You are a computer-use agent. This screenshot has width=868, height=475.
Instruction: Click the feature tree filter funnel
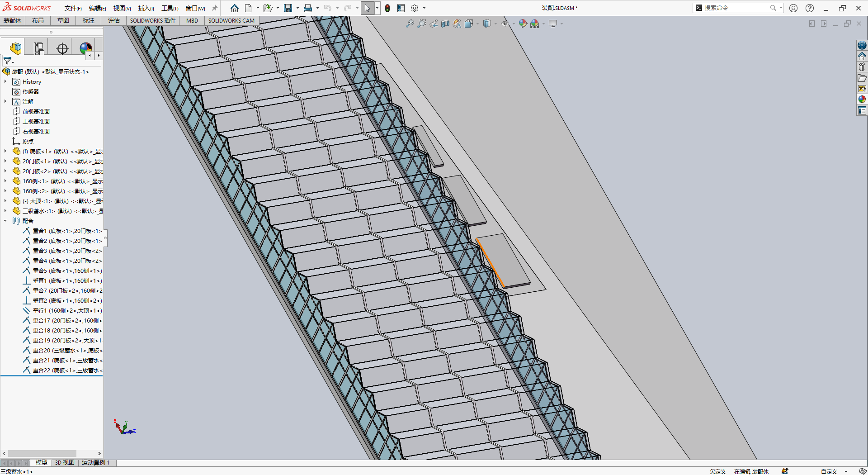click(x=8, y=61)
